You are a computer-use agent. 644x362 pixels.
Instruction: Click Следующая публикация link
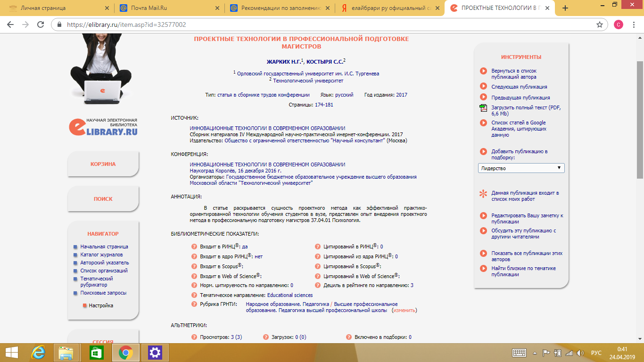519,87
